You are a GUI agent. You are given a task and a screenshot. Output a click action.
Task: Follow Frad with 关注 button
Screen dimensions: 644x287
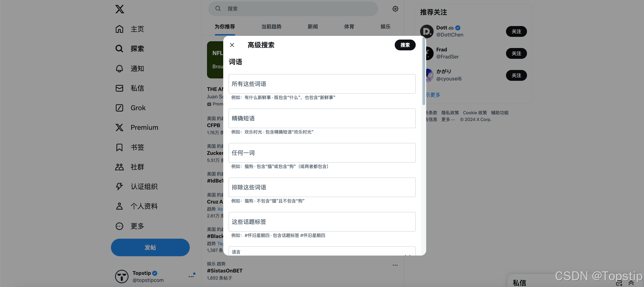(516, 53)
